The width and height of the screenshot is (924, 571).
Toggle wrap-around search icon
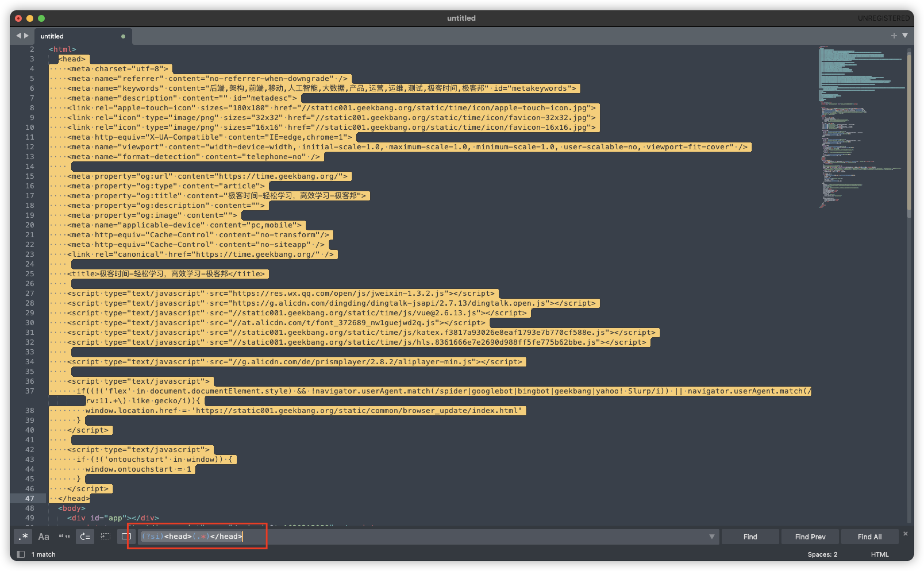(x=85, y=537)
